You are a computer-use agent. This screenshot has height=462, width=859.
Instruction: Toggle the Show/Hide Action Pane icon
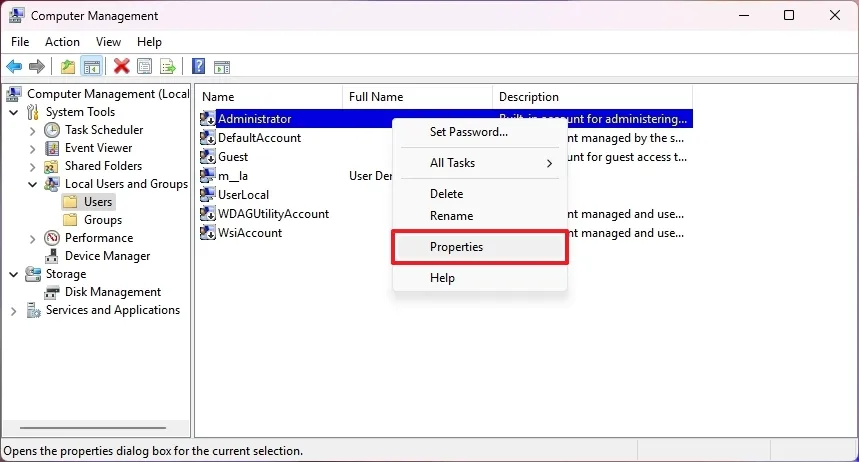pyautogui.click(x=222, y=67)
